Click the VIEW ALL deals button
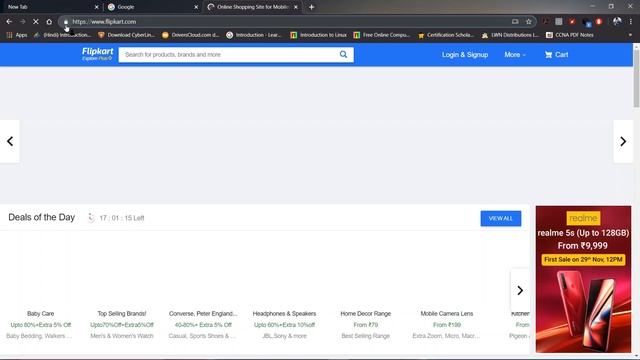 click(501, 218)
